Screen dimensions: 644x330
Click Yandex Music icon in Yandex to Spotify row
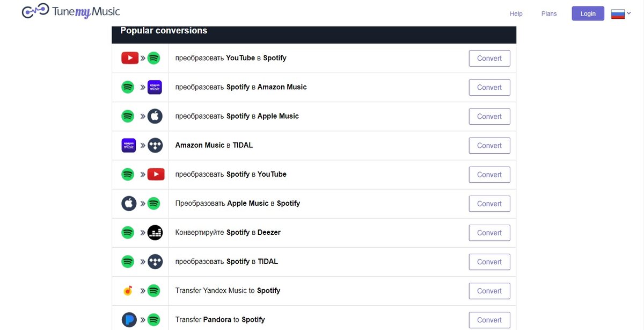click(128, 291)
